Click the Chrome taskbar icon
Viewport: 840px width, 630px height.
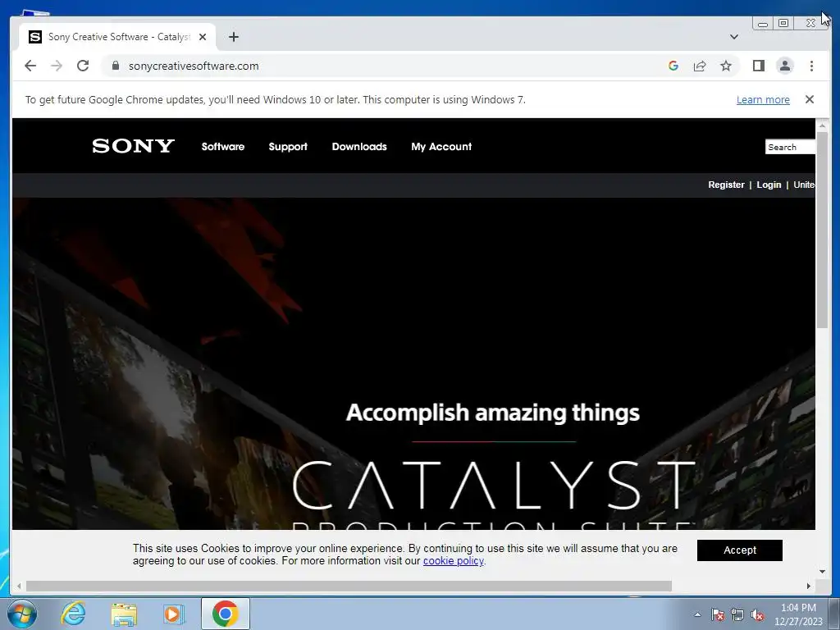[225, 614]
